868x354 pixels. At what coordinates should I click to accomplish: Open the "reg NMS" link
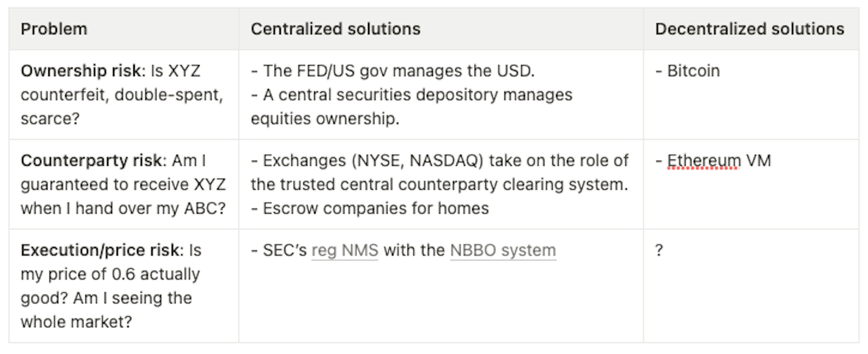tap(344, 250)
